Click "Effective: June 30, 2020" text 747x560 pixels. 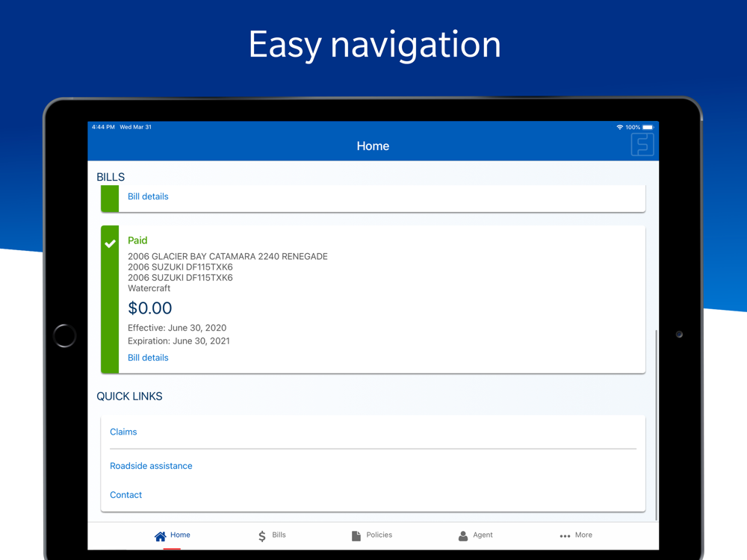177,328
